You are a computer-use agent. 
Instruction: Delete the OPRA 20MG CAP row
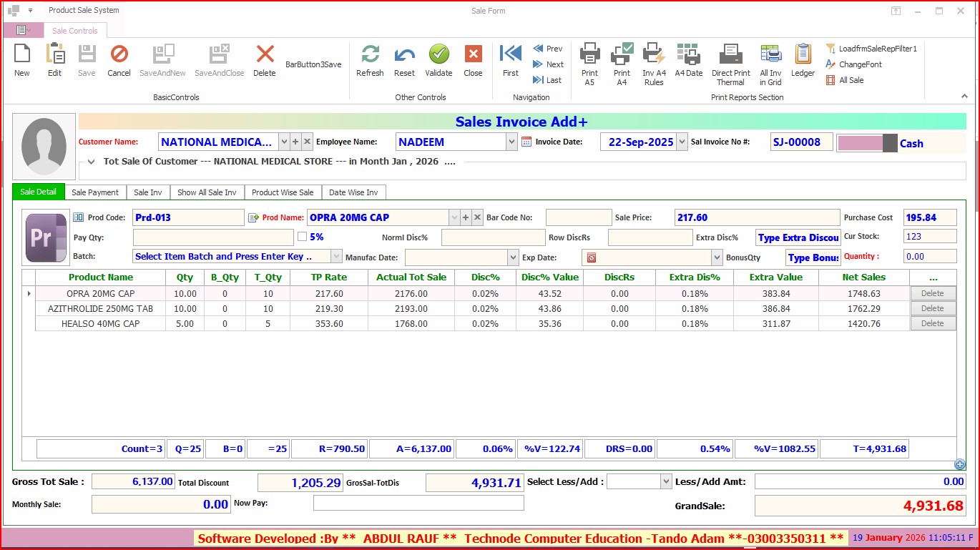pyautogui.click(x=933, y=293)
